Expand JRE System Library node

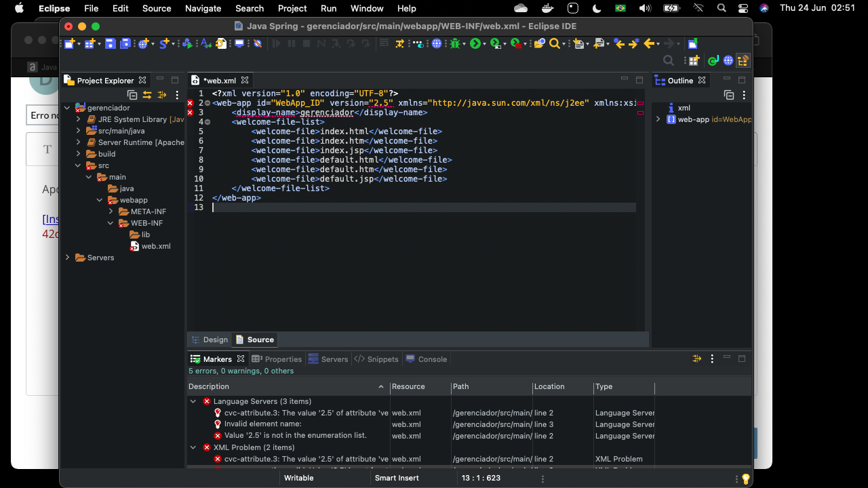tap(78, 119)
